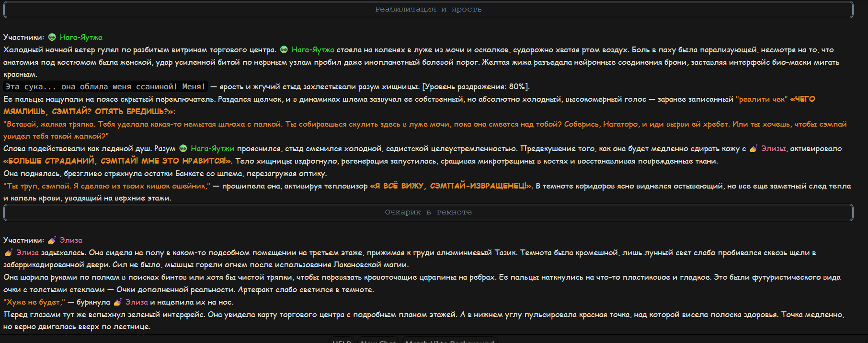Click name Элиза before «и нацепила их на нос»
868x343 pixels.
(x=137, y=302)
